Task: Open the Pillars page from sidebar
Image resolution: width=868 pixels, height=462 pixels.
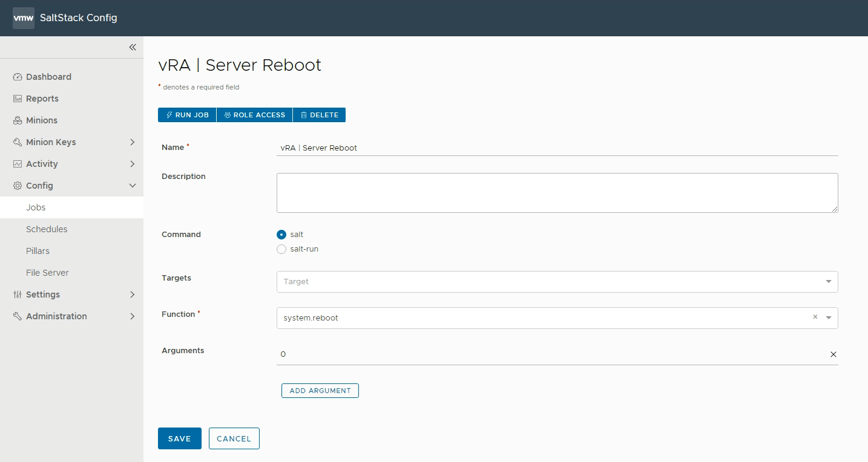Action: [38, 250]
